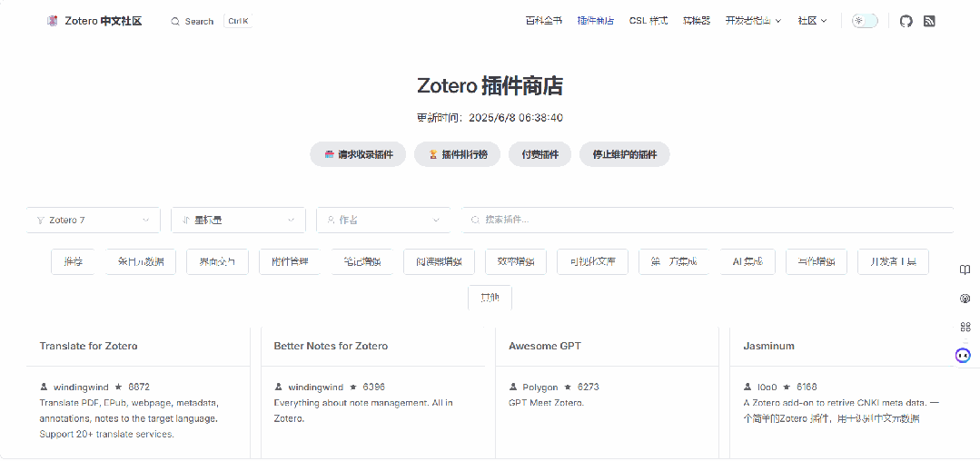
Task: Toggle the 推荐 category filter
Action: pyautogui.click(x=74, y=261)
